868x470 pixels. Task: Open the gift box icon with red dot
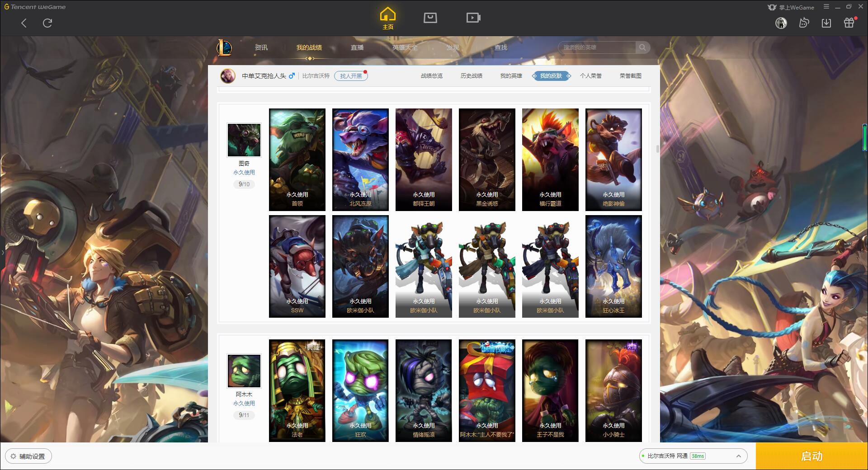pos(849,23)
